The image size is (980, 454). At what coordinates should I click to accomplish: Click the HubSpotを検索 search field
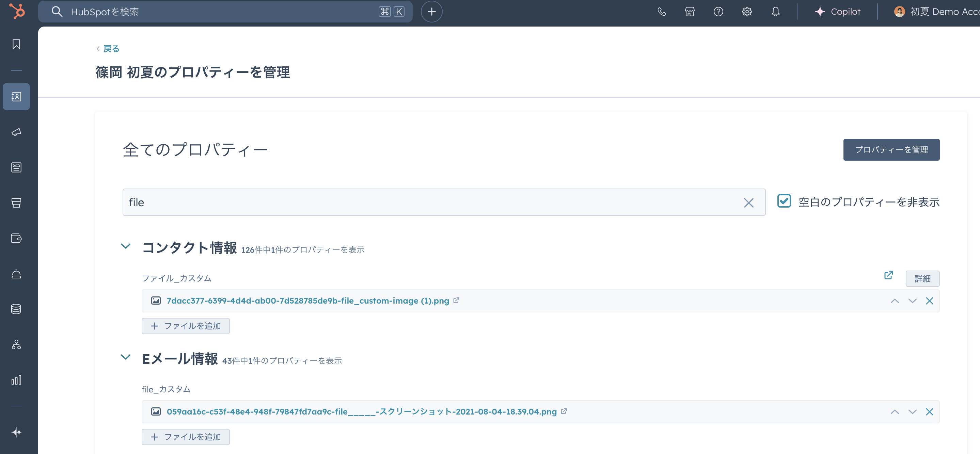225,12
